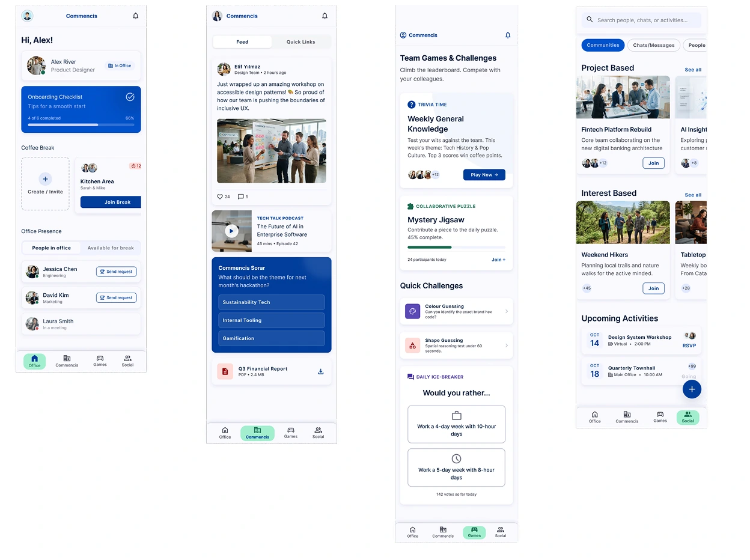Click the Trivia Time question mark icon
The height and width of the screenshot is (560, 750).
(x=412, y=105)
